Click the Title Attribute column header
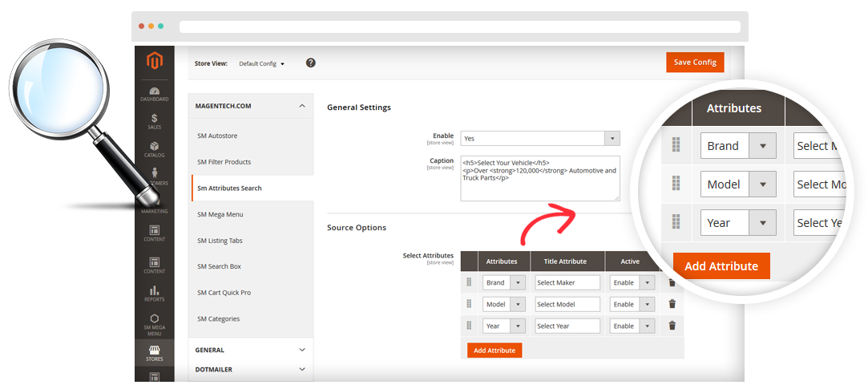The width and height of the screenshot is (868, 385). click(x=567, y=261)
